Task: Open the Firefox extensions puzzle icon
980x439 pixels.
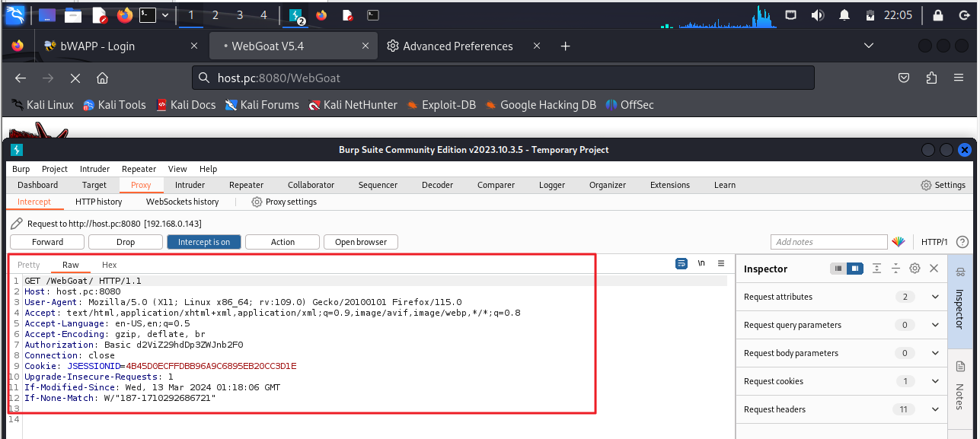Action: [931, 78]
